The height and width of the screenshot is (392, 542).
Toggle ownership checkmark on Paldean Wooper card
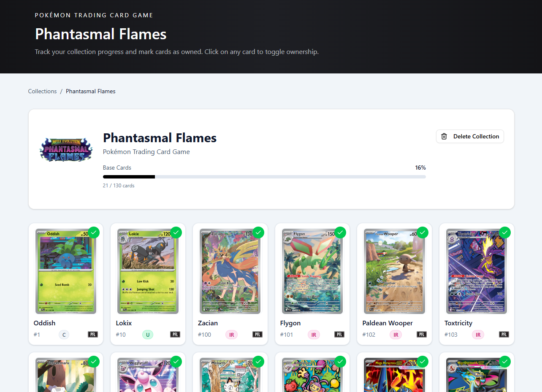click(422, 232)
